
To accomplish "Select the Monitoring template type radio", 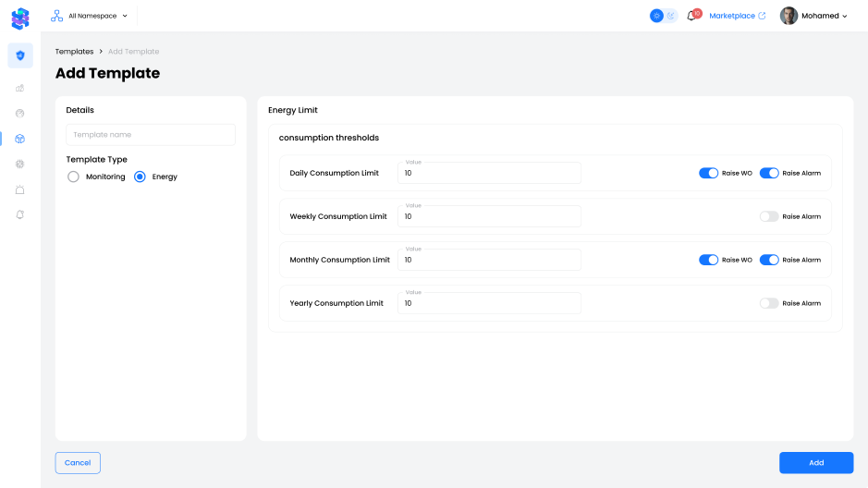I will (x=74, y=177).
